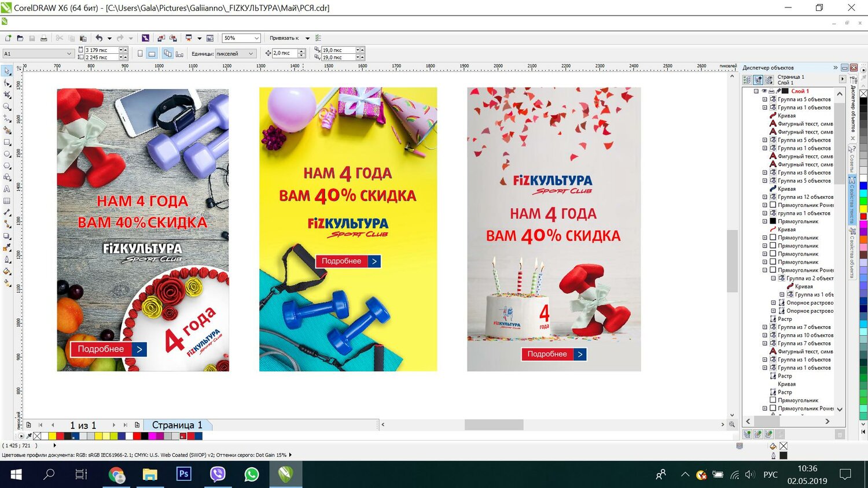The height and width of the screenshot is (488, 868).
Task: Open the zoom level 50% dropdown
Action: pos(256,38)
